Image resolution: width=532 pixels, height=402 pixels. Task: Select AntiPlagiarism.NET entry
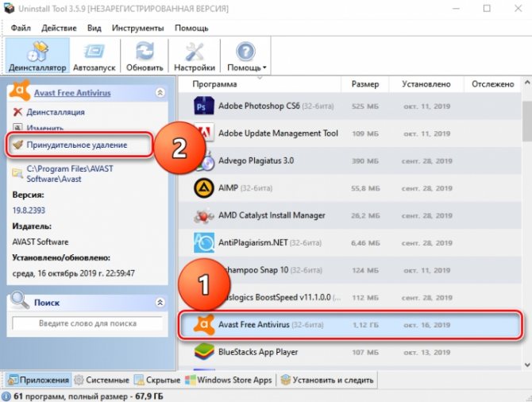350,243
